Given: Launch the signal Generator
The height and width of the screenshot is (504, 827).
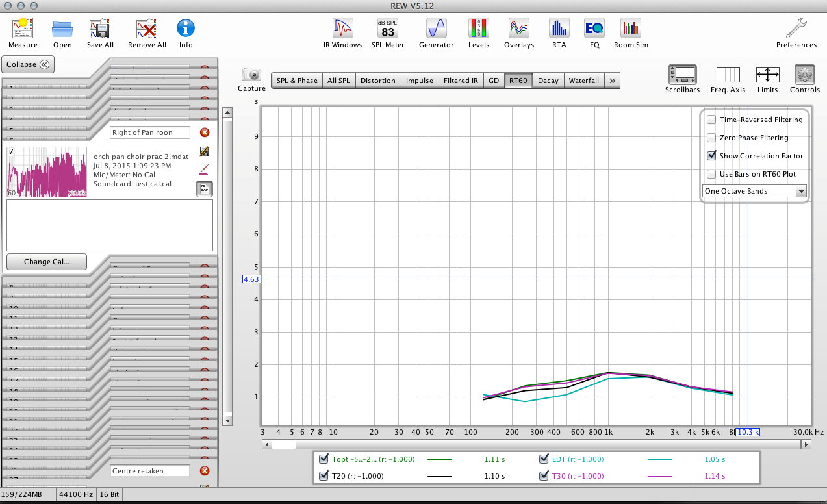Looking at the screenshot, I should pyautogui.click(x=436, y=29).
